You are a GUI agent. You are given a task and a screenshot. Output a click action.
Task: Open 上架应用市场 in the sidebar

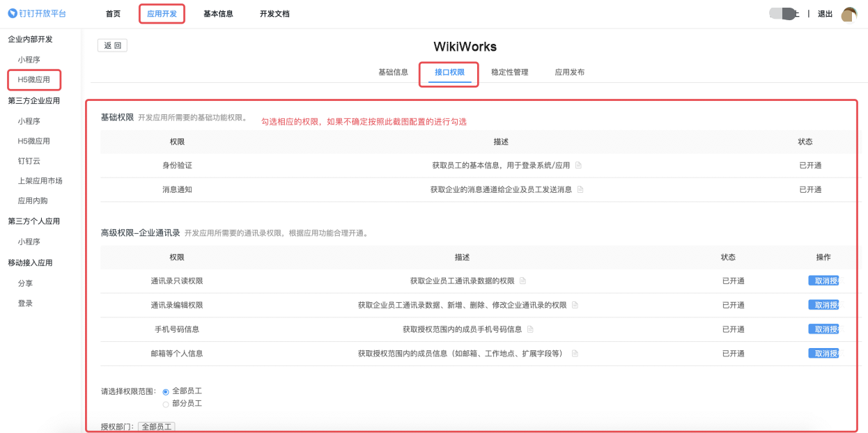coord(40,181)
